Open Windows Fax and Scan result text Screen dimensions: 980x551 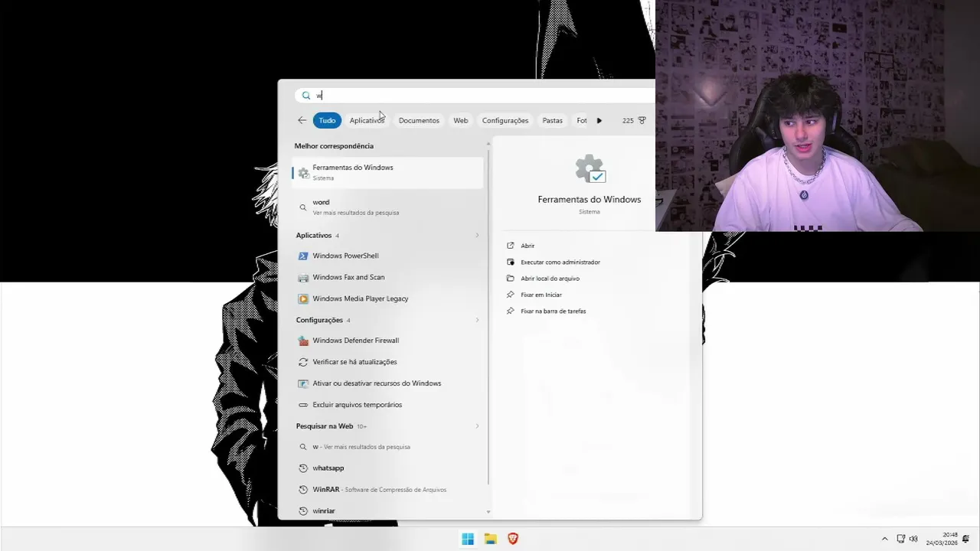pyautogui.click(x=348, y=277)
